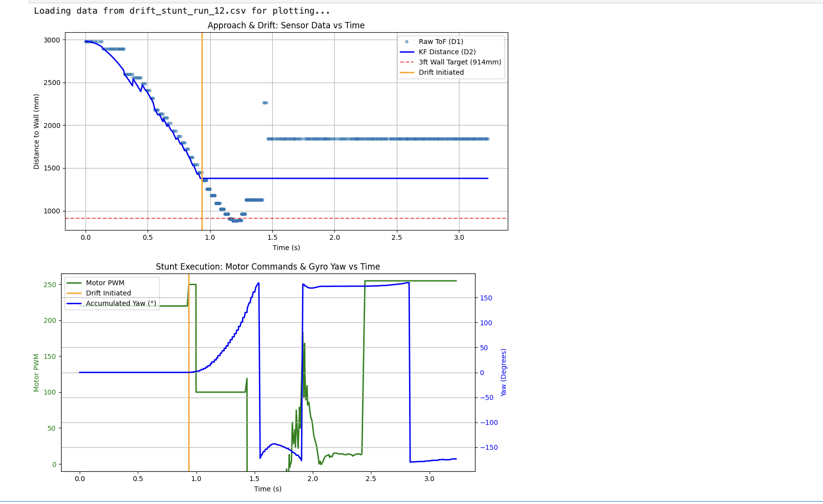Click the blue line sample beside 'KF Distance (D2)'
Image resolution: width=823 pixels, height=504 pixels.
pos(407,52)
